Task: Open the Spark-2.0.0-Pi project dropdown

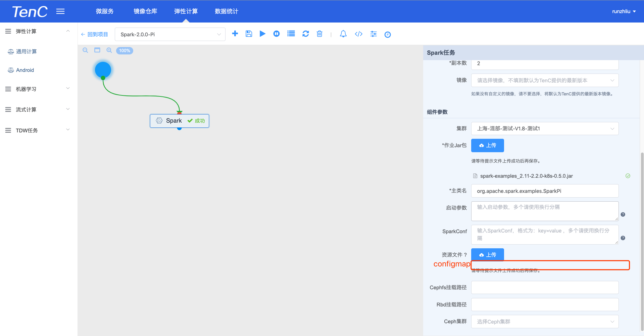Action: pyautogui.click(x=170, y=34)
